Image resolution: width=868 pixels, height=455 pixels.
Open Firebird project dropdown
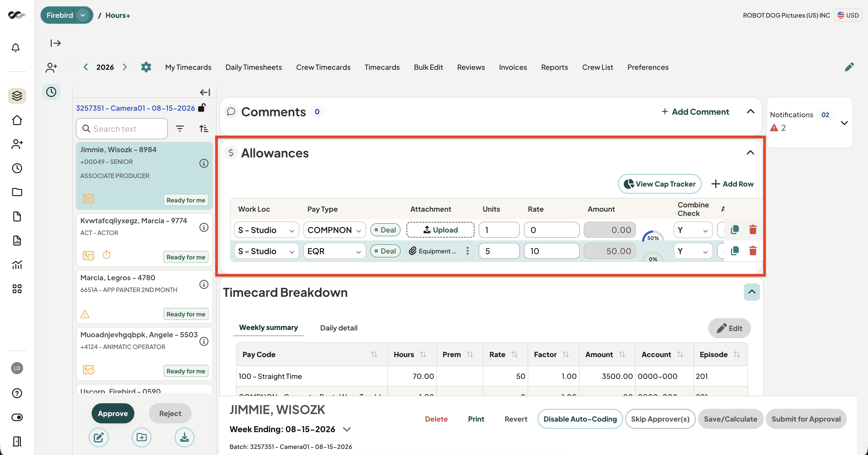67,15
